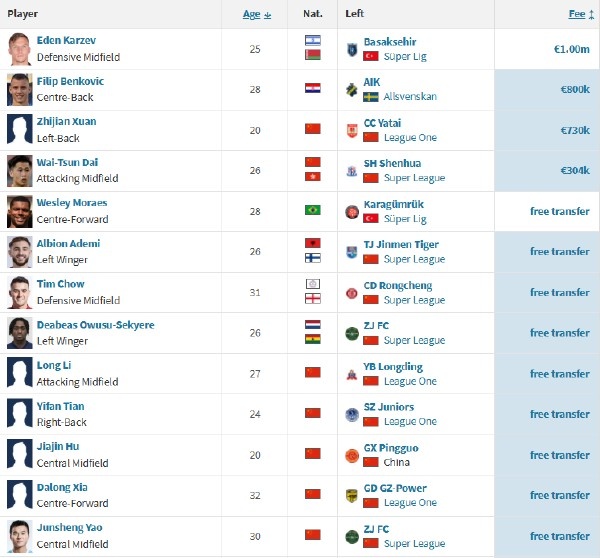The image size is (600, 558).
Task: Open the Allsvenskan league link
Action: pos(413,97)
